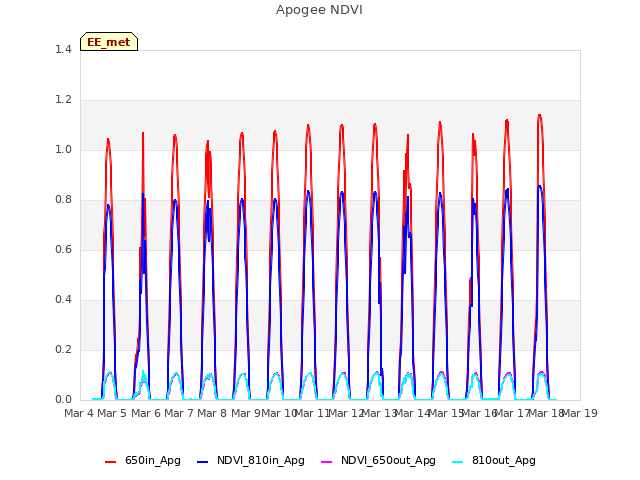Image resolution: width=640 pixels, height=480 pixels.
Task: Click the Mar 14 x-axis label
Action: (x=413, y=413)
